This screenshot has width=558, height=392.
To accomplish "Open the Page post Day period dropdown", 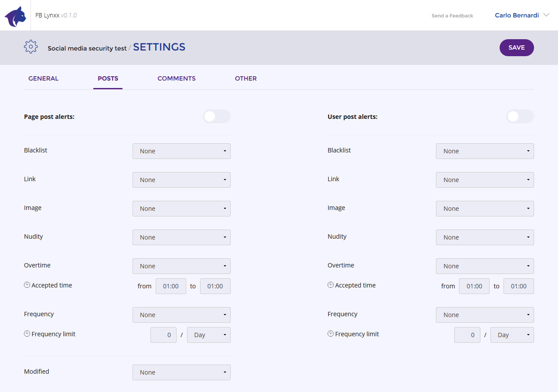I will click(x=209, y=335).
